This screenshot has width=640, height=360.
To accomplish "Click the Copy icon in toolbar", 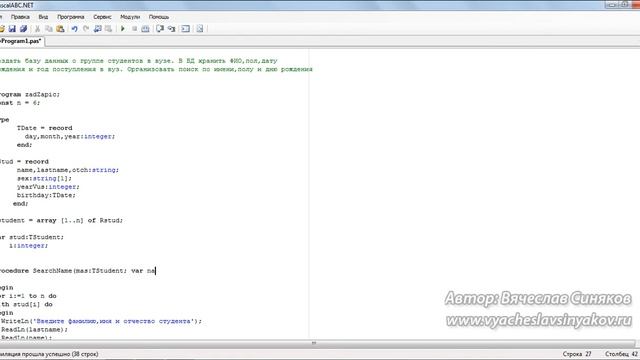I will pos(49,29).
